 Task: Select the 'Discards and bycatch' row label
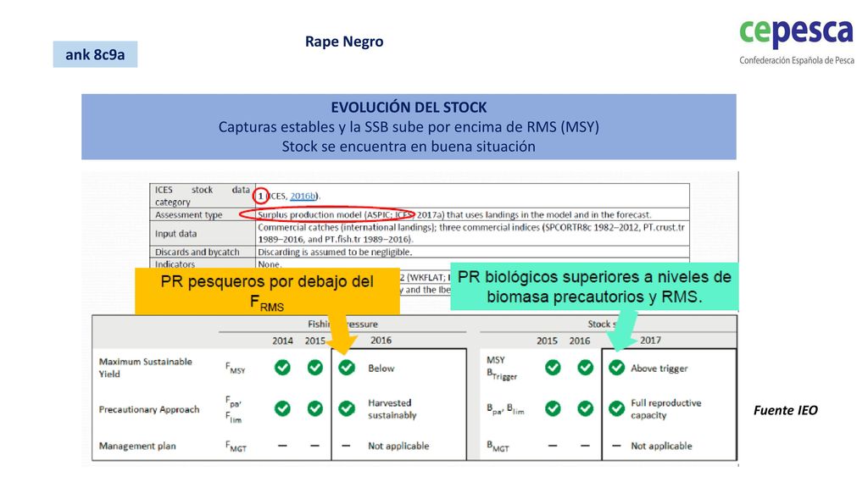(197, 252)
